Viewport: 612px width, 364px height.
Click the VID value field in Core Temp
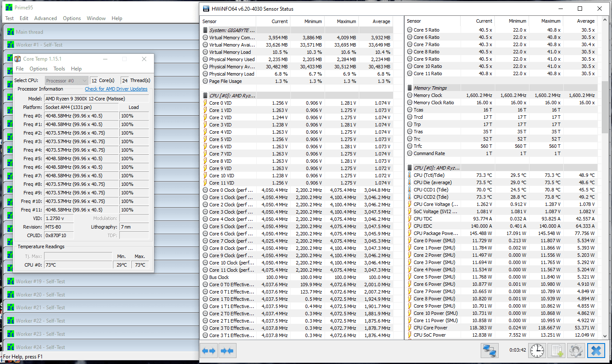59,218
